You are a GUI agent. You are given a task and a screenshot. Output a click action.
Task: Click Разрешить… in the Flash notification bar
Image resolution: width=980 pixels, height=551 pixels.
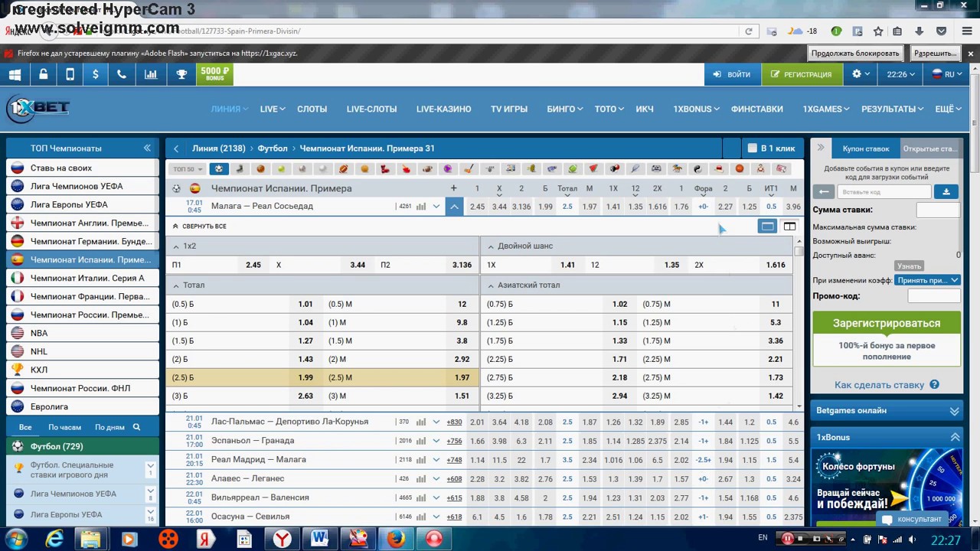[935, 53]
